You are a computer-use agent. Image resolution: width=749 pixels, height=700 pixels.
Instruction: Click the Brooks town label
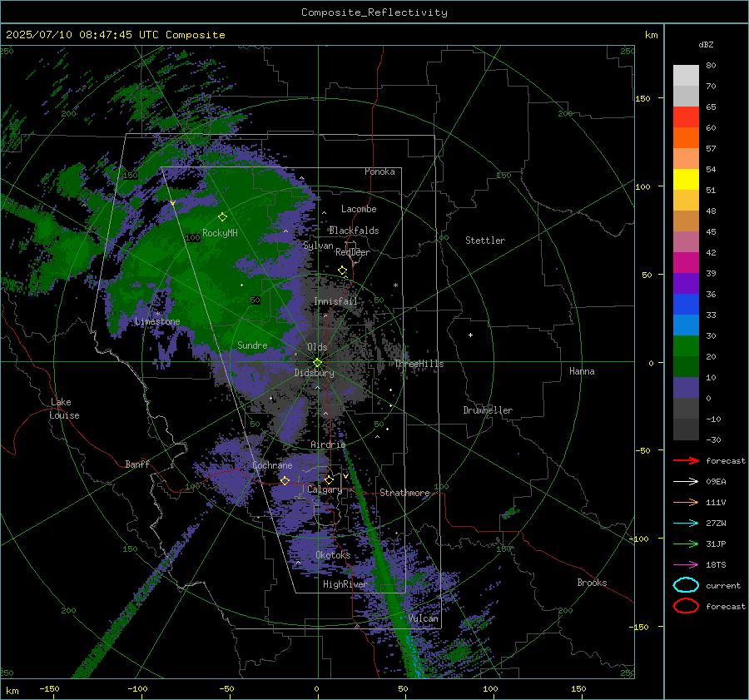[x=592, y=583]
